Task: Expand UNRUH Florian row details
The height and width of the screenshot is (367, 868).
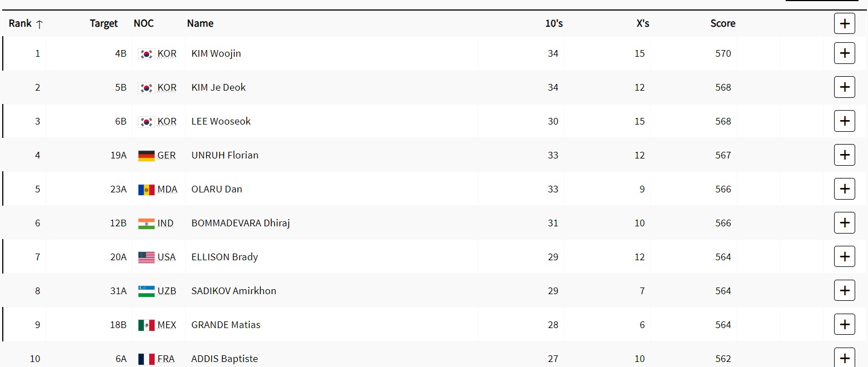Action: 844,155
